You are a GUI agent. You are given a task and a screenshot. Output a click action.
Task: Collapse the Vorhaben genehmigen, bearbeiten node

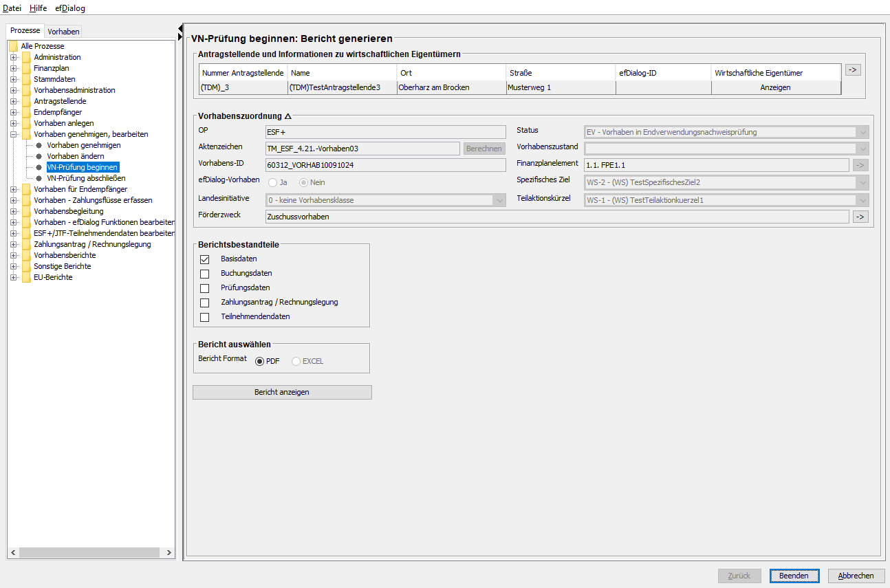coord(13,134)
